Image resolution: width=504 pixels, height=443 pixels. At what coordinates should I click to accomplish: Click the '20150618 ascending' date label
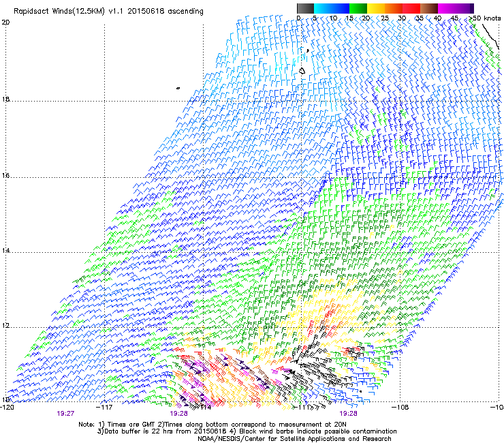[166, 12]
